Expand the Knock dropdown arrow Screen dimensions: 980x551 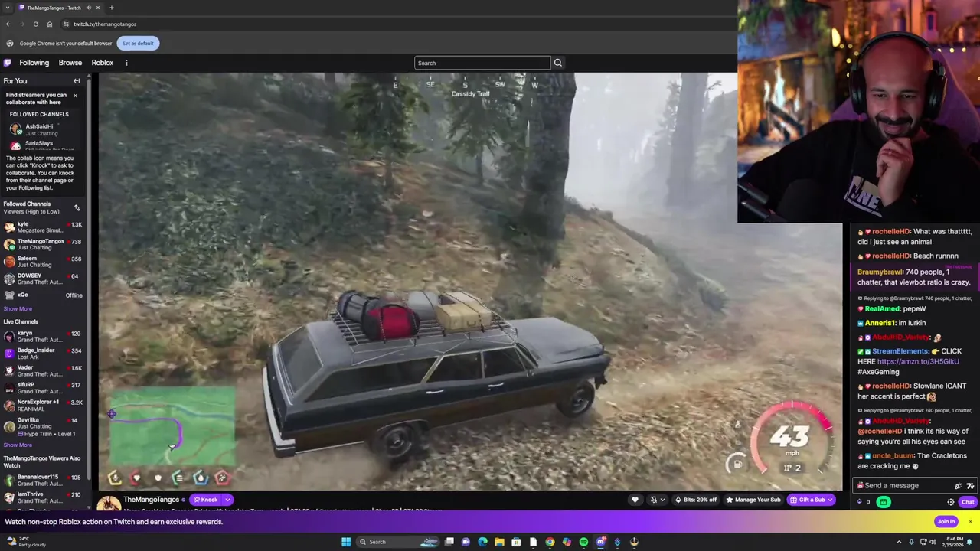(x=227, y=500)
